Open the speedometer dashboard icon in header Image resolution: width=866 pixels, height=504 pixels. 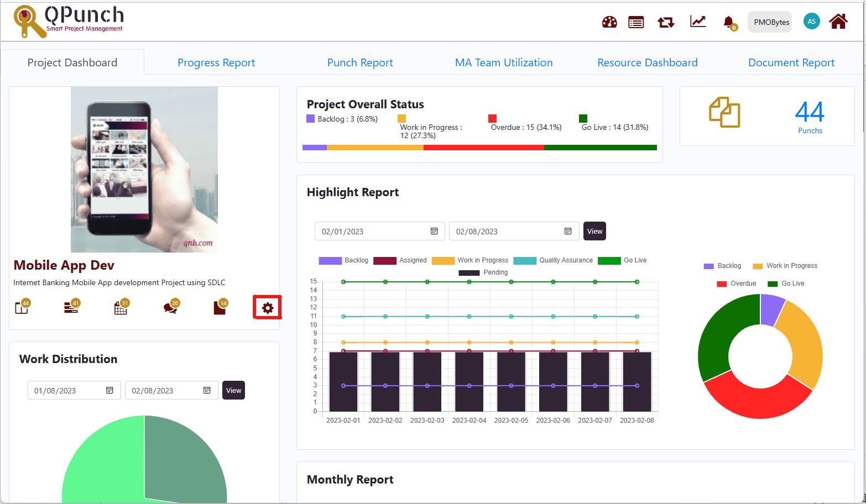point(609,22)
